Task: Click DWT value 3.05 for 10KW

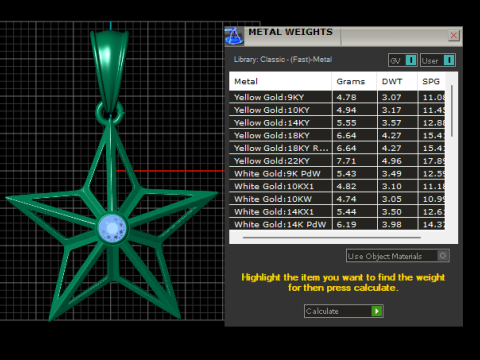Action: coord(392,199)
